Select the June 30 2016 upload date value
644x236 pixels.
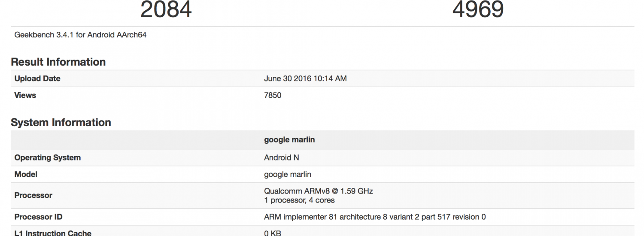click(x=305, y=79)
